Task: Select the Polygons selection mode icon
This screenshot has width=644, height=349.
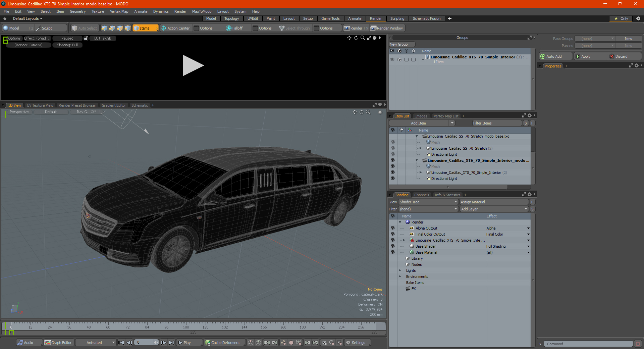Action: click(x=120, y=28)
